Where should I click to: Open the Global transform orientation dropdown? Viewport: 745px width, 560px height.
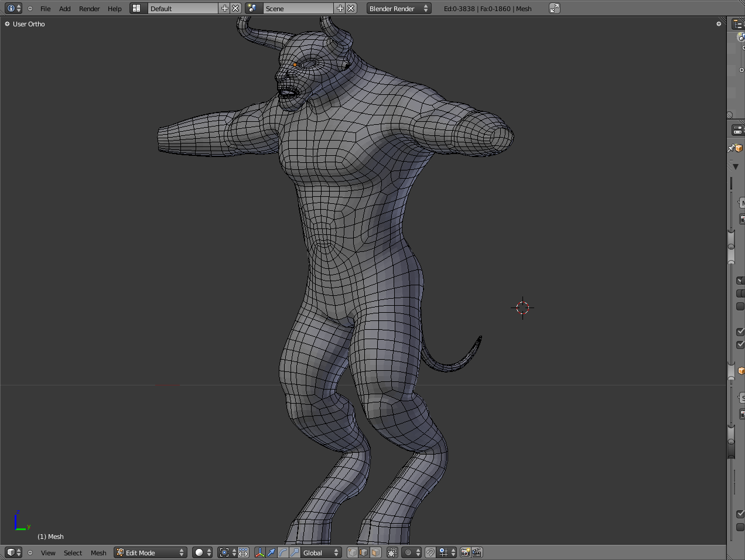[321, 552]
